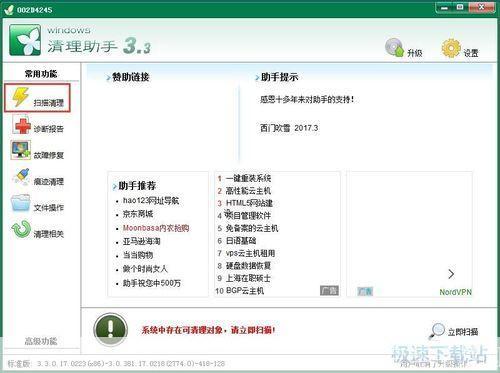Open 当当购物 link
The height and width of the screenshot is (373, 500).
click(x=138, y=255)
